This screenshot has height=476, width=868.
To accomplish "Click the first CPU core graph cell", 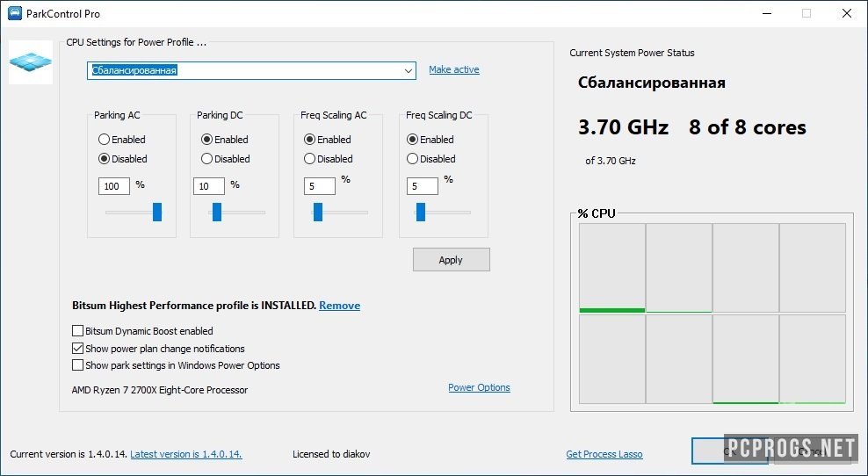I will coord(612,268).
